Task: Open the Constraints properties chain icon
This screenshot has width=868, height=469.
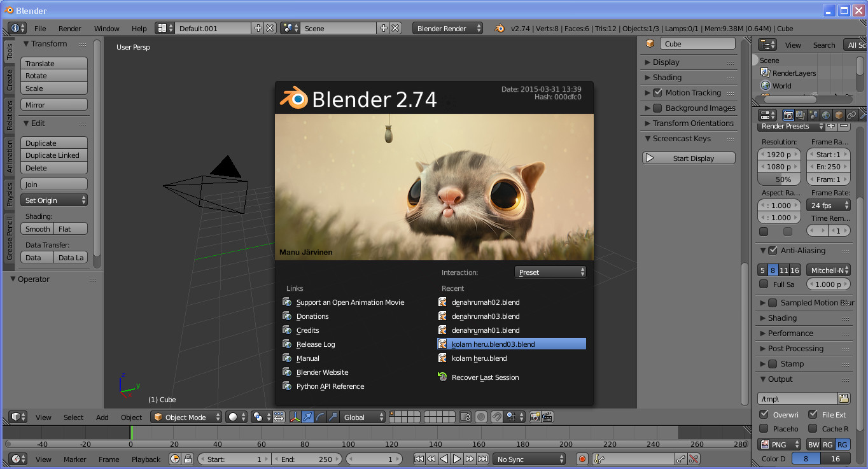Action: point(851,115)
